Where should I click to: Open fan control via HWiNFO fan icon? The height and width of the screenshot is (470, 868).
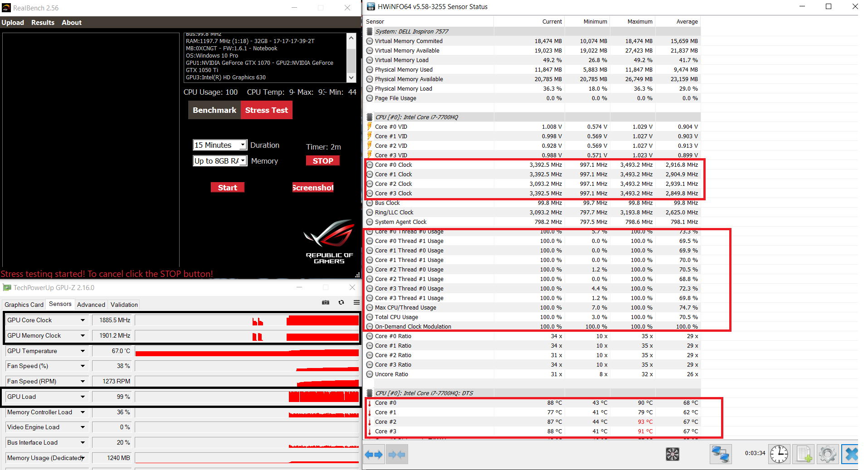[672, 454]
